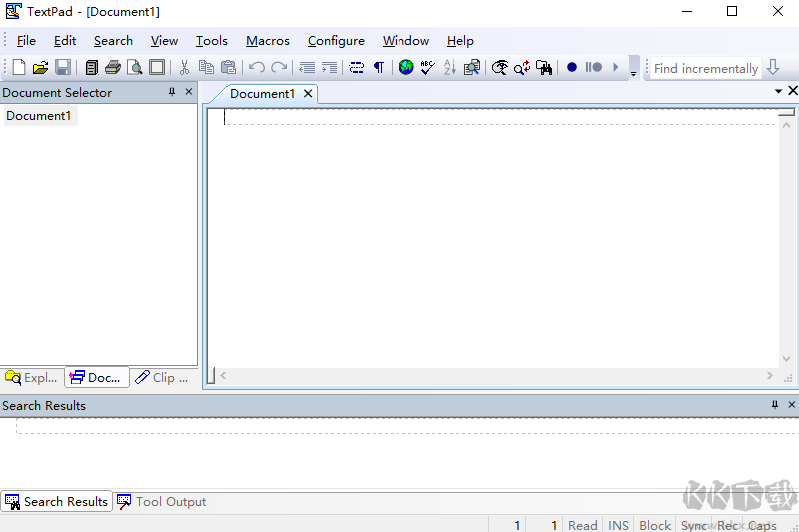Click the A-Z sort icon
Viewport: 799px width, 532px height.
450,67
